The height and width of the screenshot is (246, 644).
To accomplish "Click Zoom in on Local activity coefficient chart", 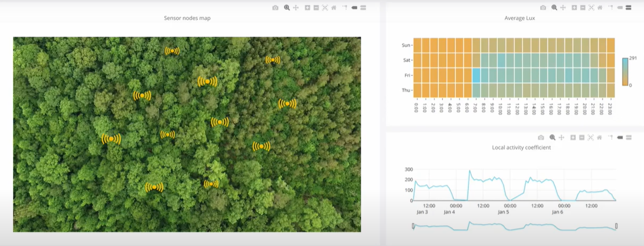I will click(572, 138).
